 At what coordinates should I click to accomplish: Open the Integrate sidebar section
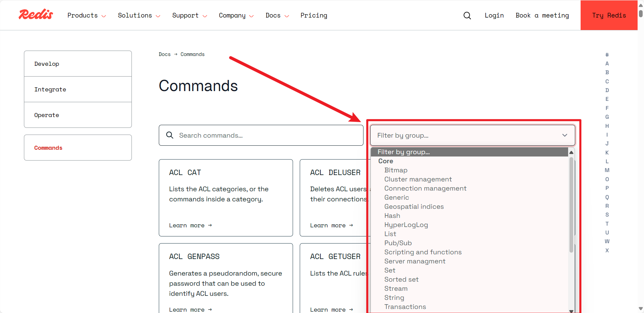78,89
